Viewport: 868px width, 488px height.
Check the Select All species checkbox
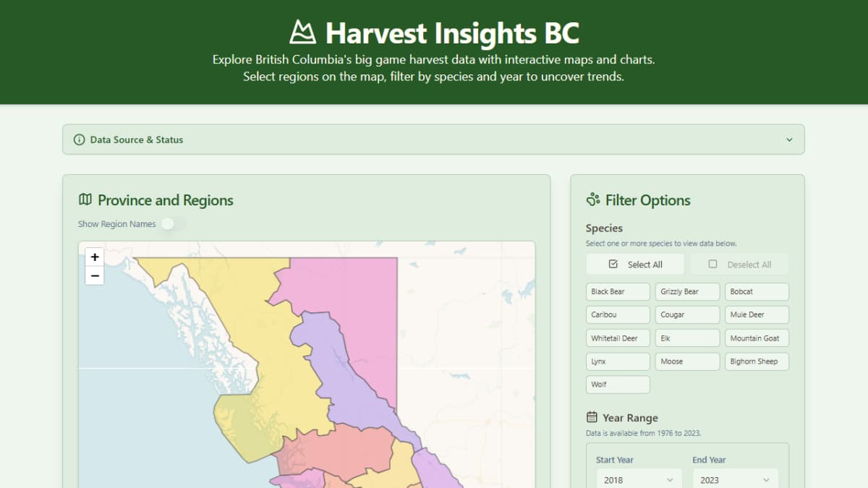click(614, 265)
